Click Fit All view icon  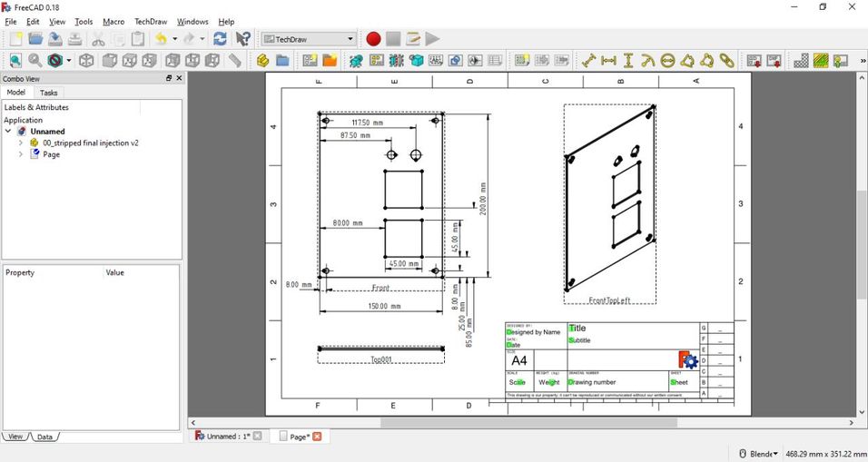(x=15, y=60)
